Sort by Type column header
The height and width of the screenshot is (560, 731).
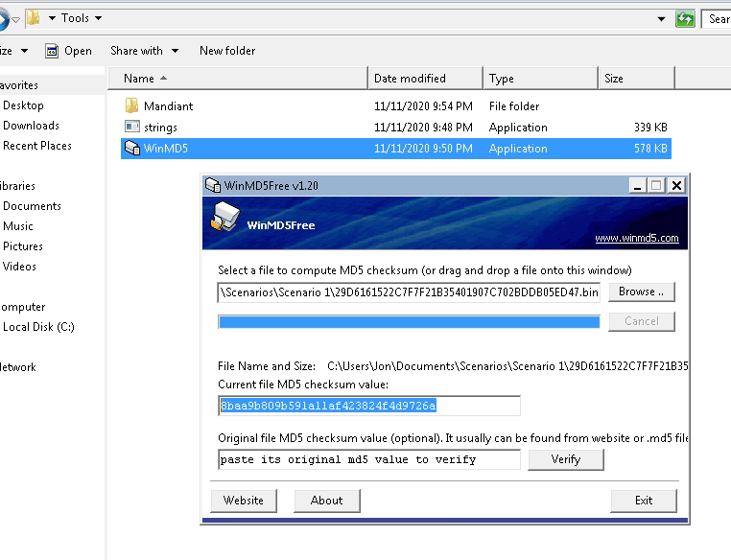tap(540, 79)
